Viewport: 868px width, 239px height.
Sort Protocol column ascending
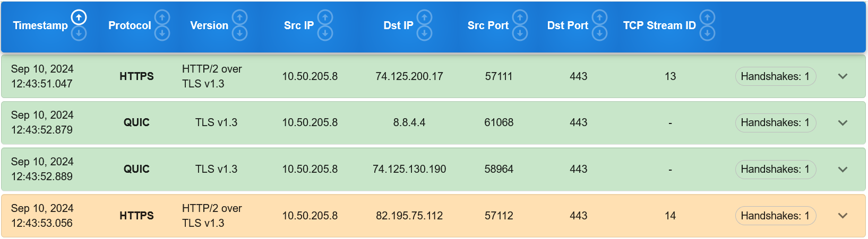click(162, 18)
